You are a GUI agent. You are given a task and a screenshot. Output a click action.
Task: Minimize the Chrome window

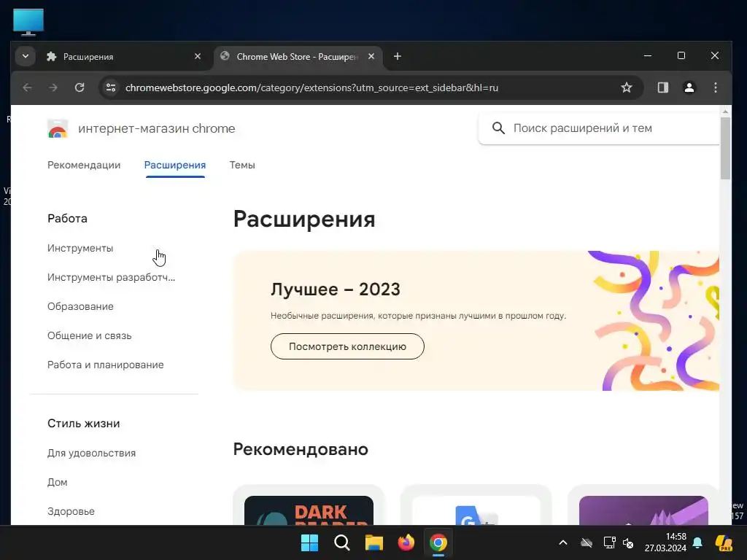pyautogui.click(x=648, y=55)
